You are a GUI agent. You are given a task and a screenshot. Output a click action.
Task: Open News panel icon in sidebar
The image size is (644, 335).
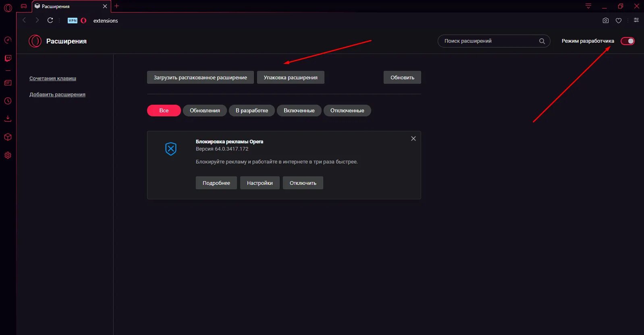[8, 83]
